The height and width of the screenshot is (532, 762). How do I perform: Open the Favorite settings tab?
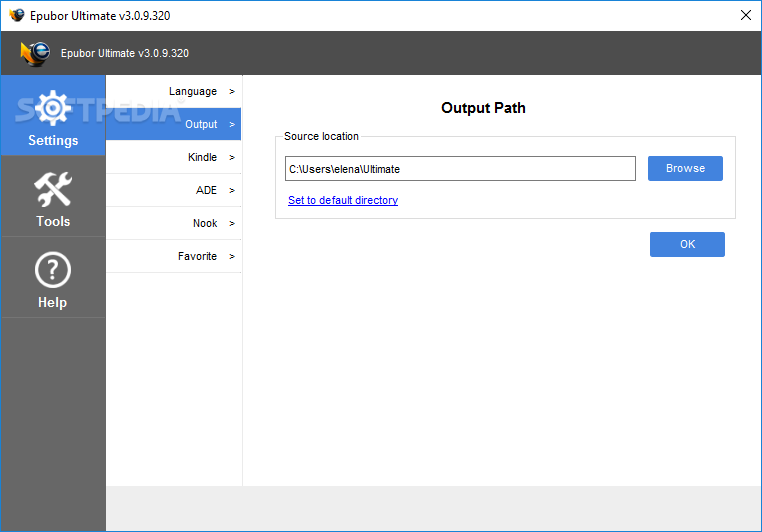pos(173,257)
